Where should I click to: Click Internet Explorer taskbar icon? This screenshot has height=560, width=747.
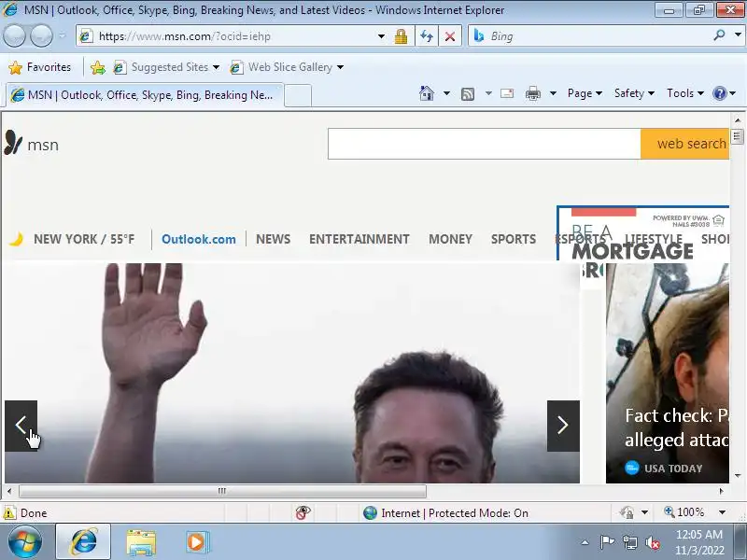[83, 542]
